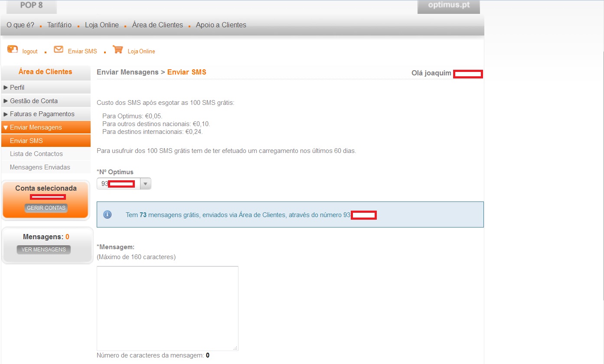Click inside the Mensagem text area

[x=167, y=309]
